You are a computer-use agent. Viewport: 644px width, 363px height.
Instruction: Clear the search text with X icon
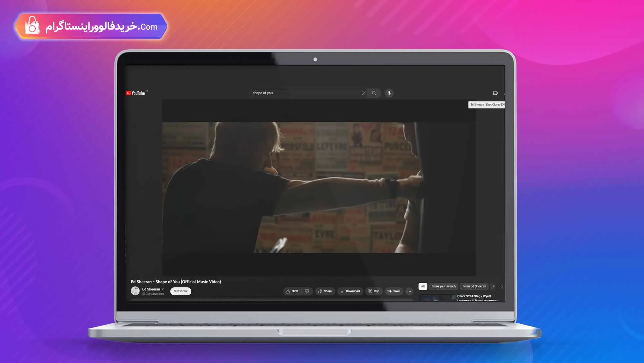(x=364, y=93)
